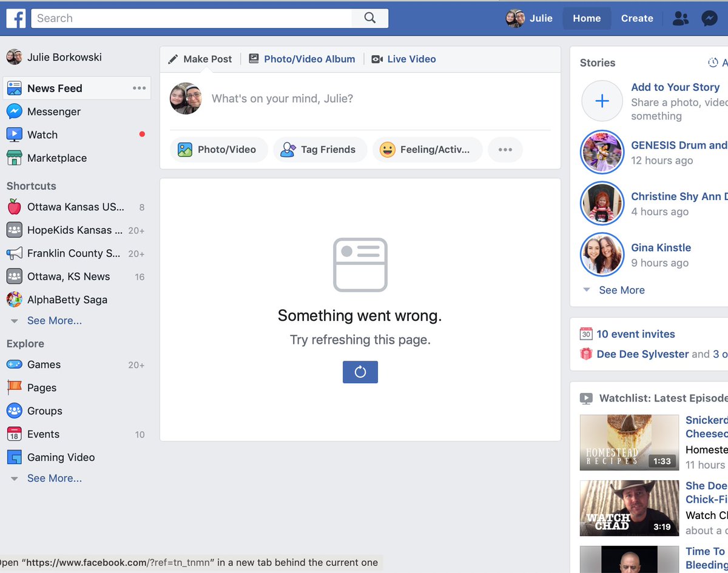Click the Games controller icon
The width and height of the screenshot is (728, 573).
(x=14, y=364)
